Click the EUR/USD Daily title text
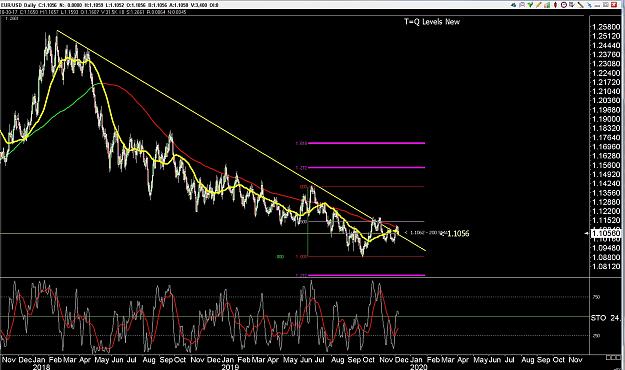Viewport: 625px width, 370px height. [x=18, y=5]
